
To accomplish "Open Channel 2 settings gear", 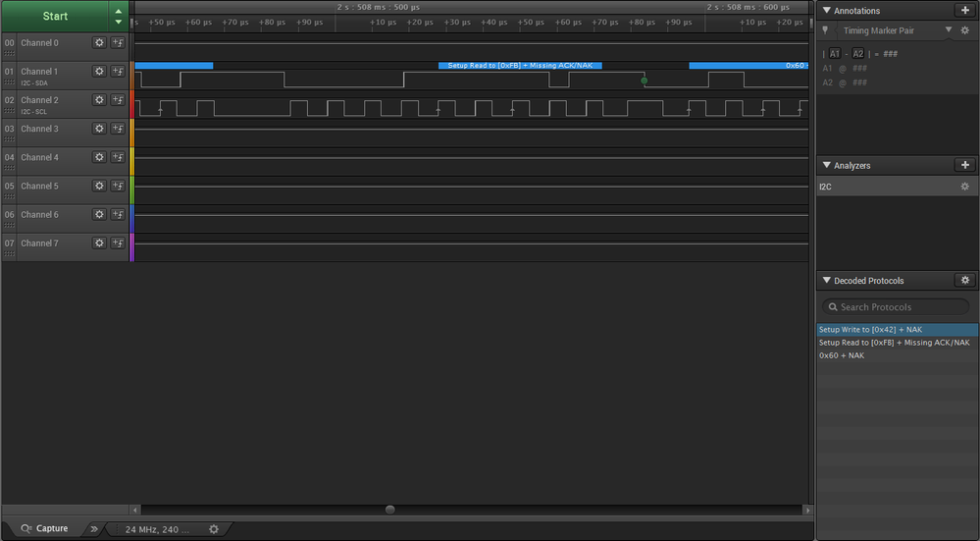I will pyautogui.click(x=99, y=100).
